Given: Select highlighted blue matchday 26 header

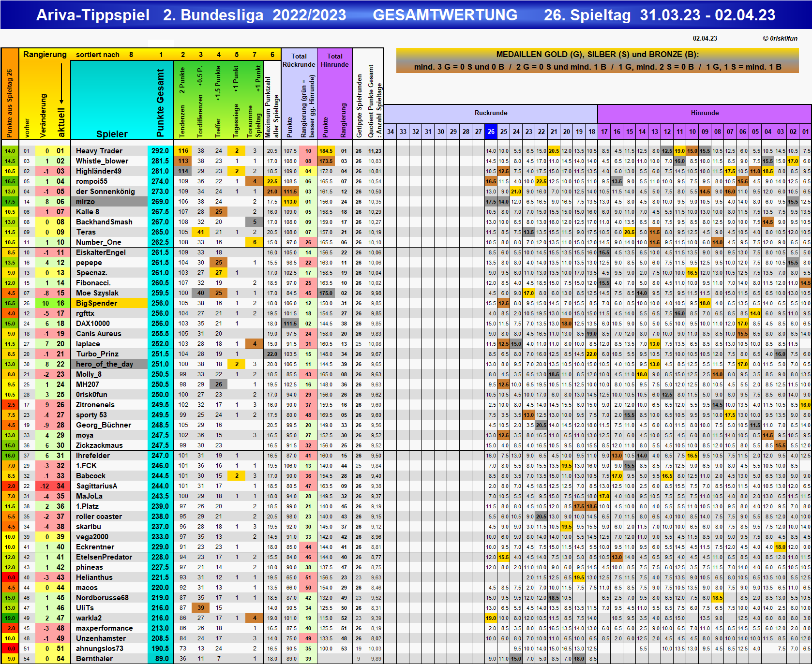Looking at the screenshot, I should [491, 132].
